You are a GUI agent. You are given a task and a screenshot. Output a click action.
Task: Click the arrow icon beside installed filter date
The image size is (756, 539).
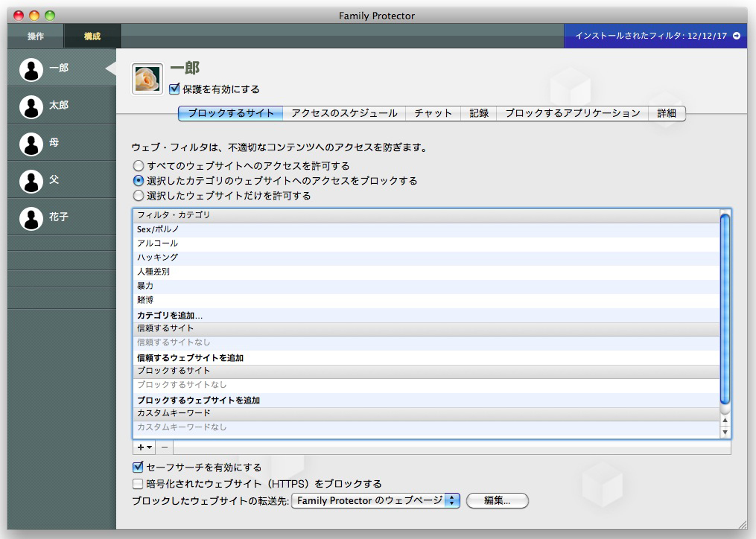[x=737, y=36]
